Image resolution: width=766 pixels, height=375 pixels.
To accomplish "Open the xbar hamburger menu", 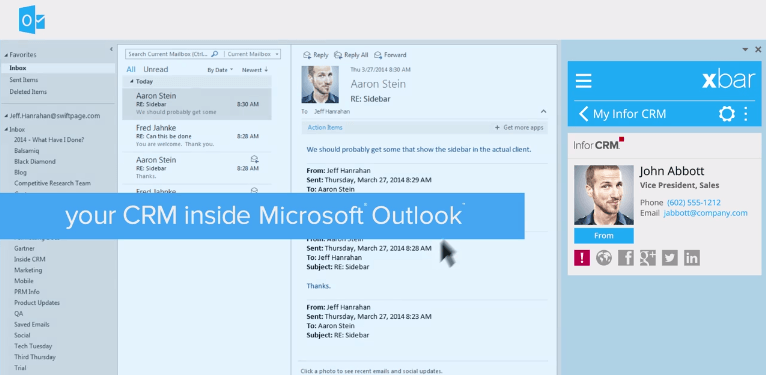I will click(x=583, y=81).
